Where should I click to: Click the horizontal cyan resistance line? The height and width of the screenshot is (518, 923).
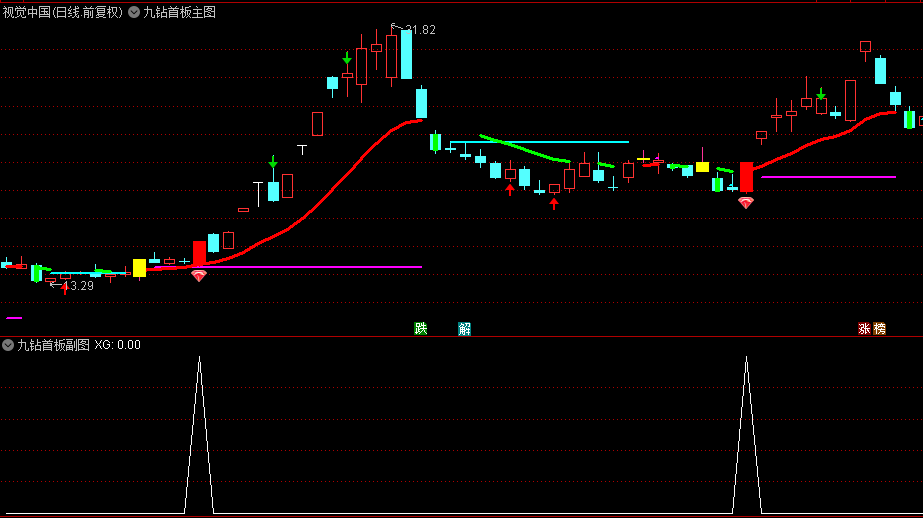point(539,142)
